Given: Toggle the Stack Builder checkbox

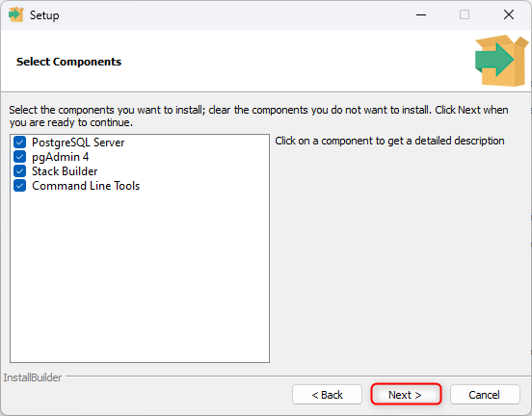Looking at the screenshot, I should click(19, 171).
